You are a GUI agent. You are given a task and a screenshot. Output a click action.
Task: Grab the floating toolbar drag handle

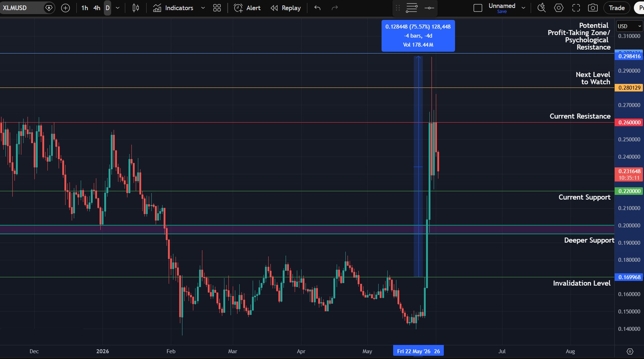click(x=398, y=8)
